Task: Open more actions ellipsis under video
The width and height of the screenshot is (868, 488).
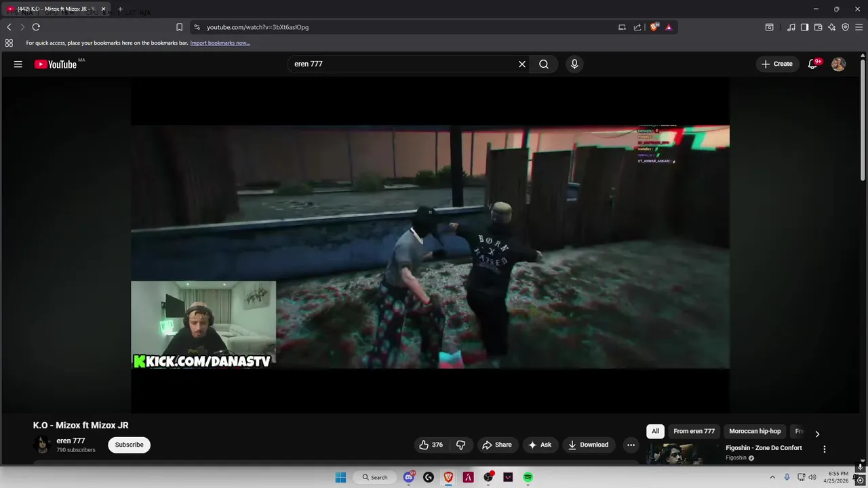Action: 631,445
